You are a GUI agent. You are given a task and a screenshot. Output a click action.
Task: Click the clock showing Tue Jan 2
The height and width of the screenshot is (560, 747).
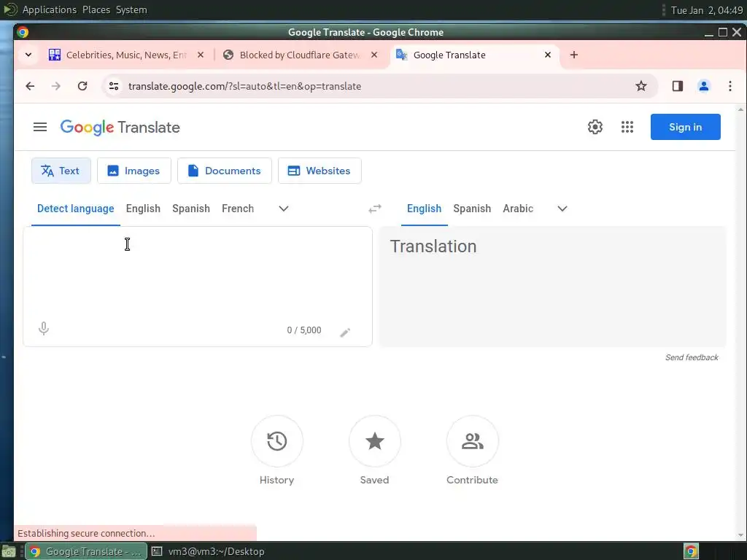[706, 10]
